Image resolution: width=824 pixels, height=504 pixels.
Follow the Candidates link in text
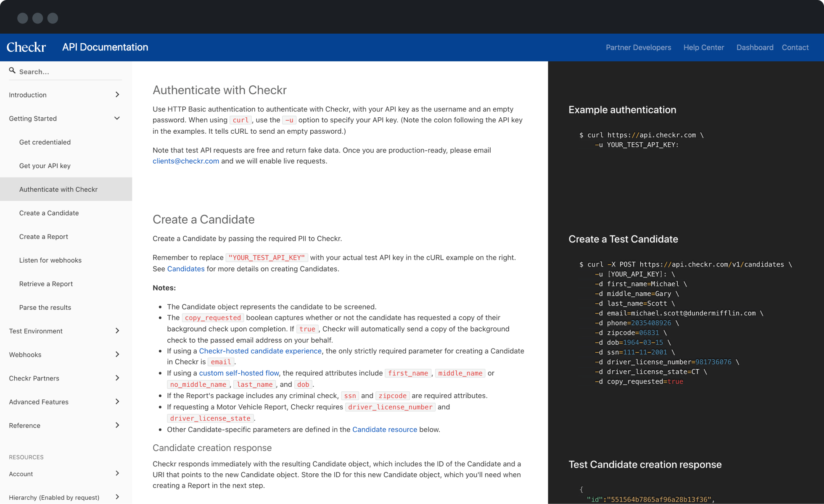click(186, 269)
